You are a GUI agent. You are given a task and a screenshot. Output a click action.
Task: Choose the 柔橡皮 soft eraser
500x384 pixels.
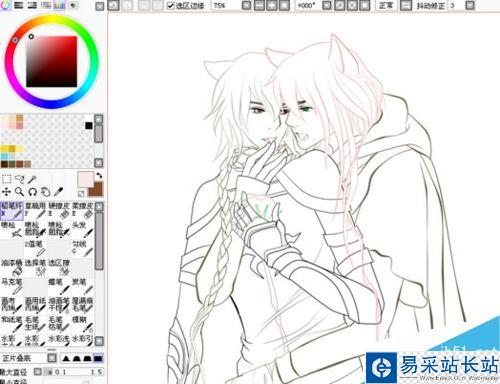83,211
